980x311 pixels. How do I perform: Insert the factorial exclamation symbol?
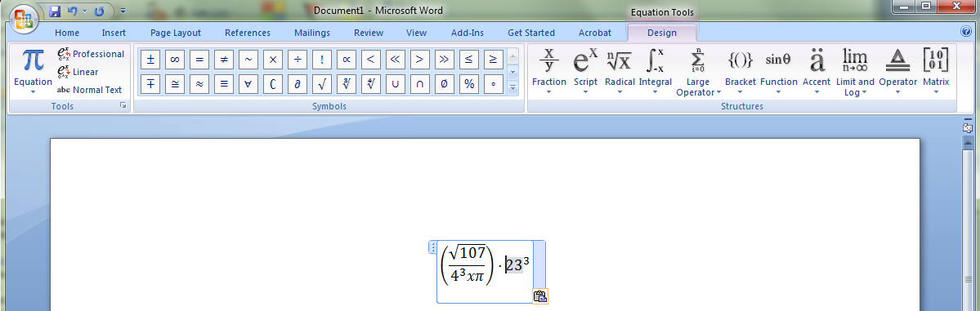(x=322, y=60)
